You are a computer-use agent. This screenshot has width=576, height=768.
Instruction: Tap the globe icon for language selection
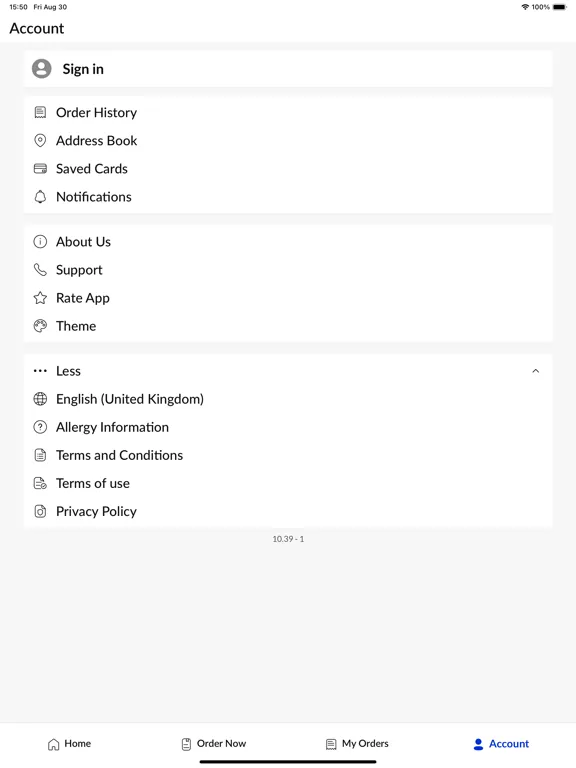40,399
